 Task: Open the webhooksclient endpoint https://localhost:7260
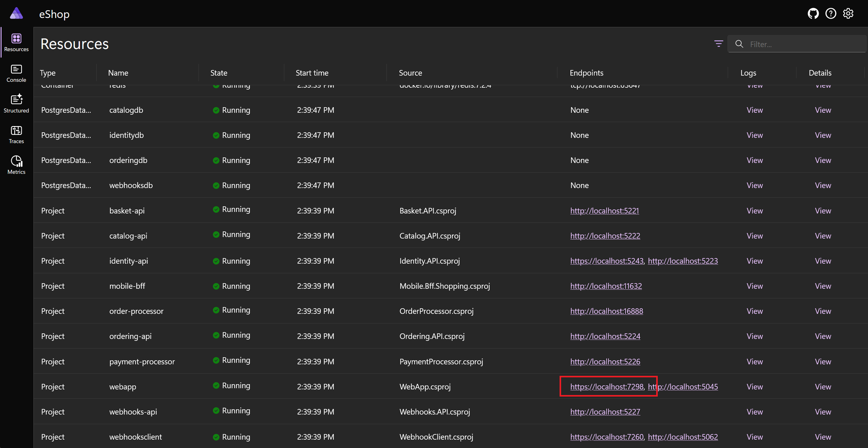[x=607, y=437]
